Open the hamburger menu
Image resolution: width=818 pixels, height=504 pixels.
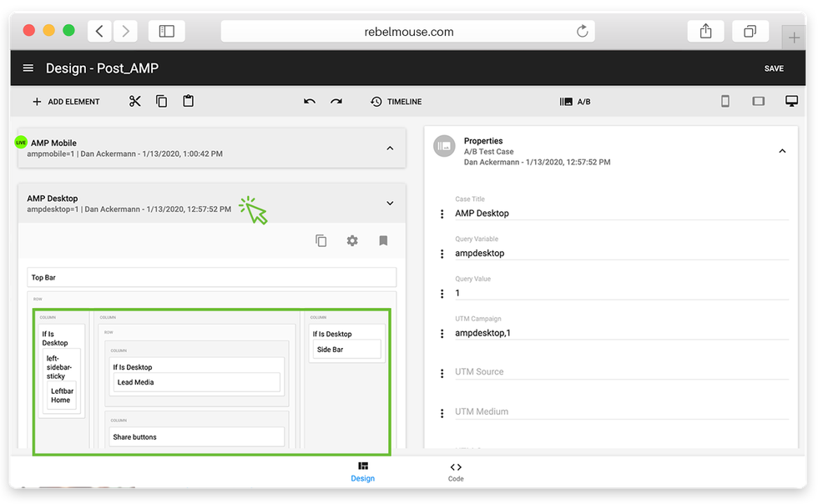tap(28, 68)
